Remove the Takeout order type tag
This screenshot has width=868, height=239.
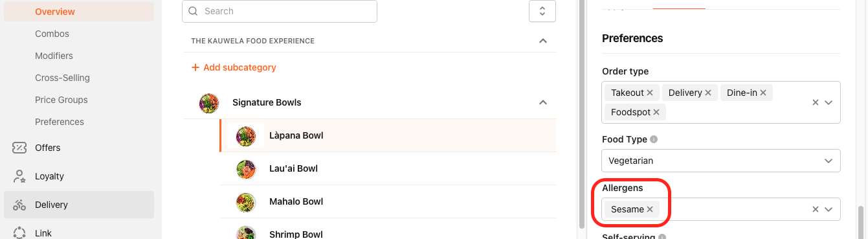pos(650,93)
